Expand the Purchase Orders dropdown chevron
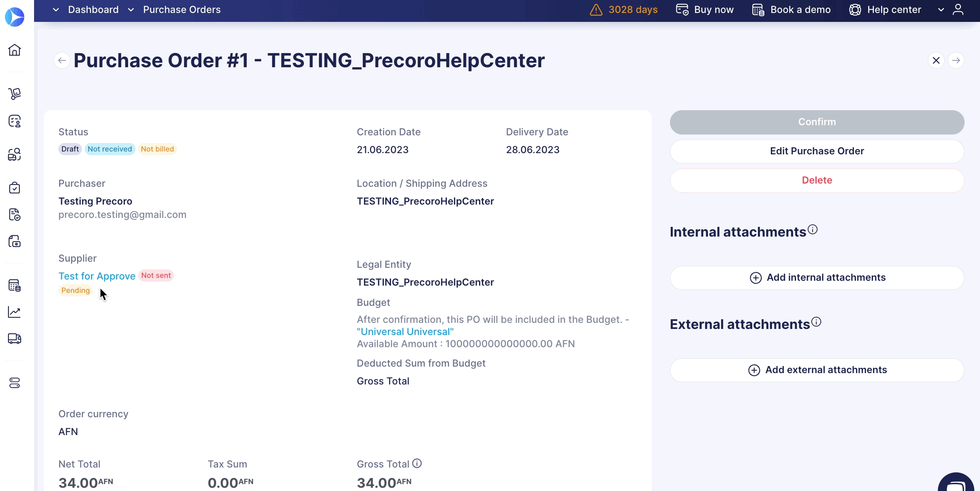Image resolution: width=980 pixels, height=491 pixels. (131, 10)
